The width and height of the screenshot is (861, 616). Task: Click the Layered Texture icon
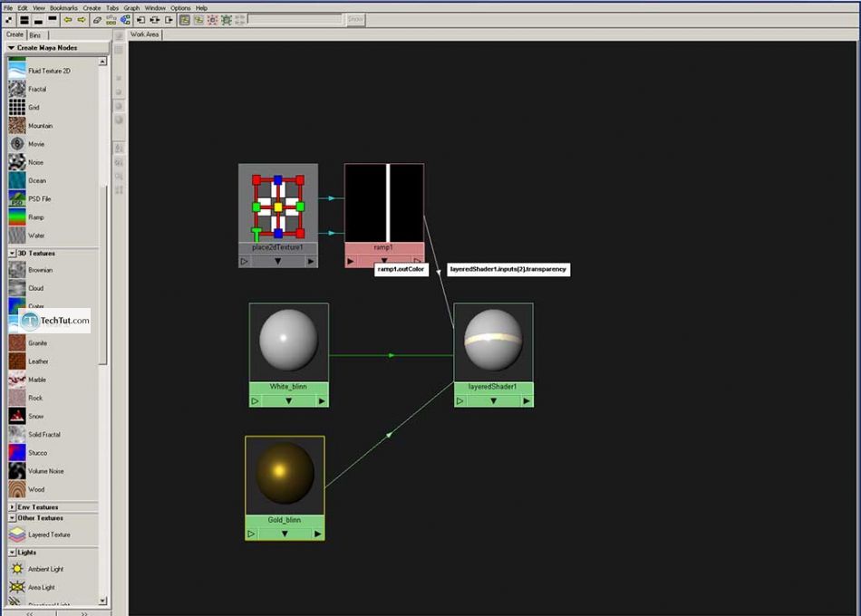pyautogui.click(x=17, y=534)
